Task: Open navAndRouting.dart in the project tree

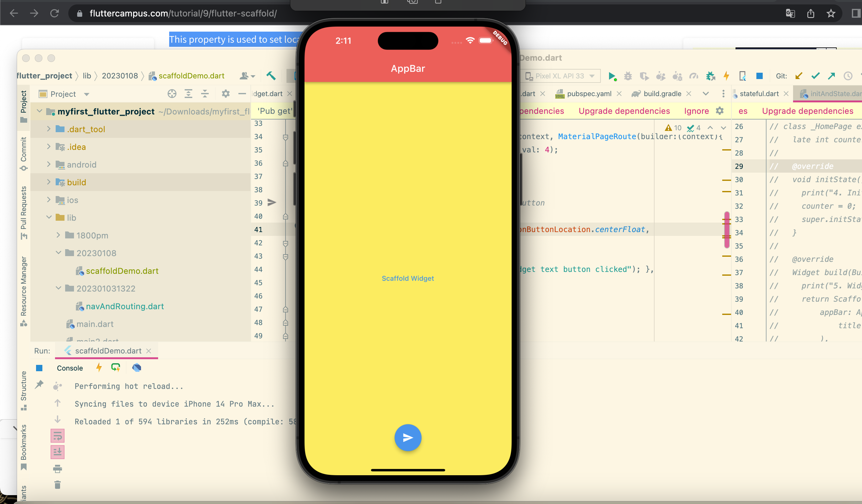Action: tap(125, 306)
